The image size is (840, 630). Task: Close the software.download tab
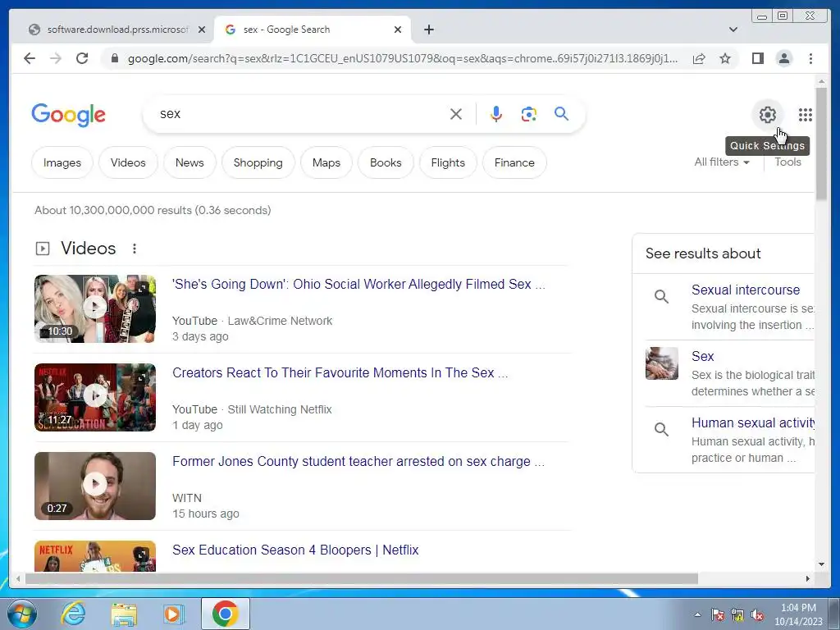click(202, 30)
